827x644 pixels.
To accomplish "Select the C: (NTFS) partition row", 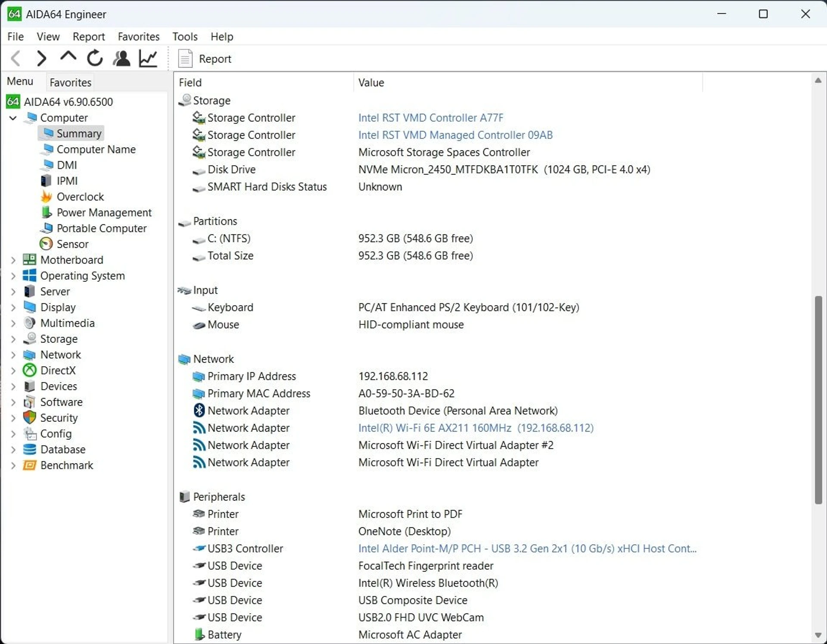I will tap(439, 238).
